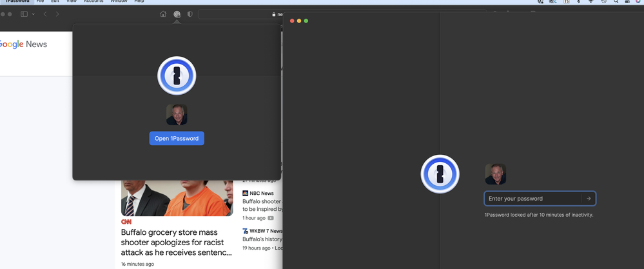Focus the Enter your password field
Image resolution: width=644 pixels, height=269 pixels.
click(532, 199)
